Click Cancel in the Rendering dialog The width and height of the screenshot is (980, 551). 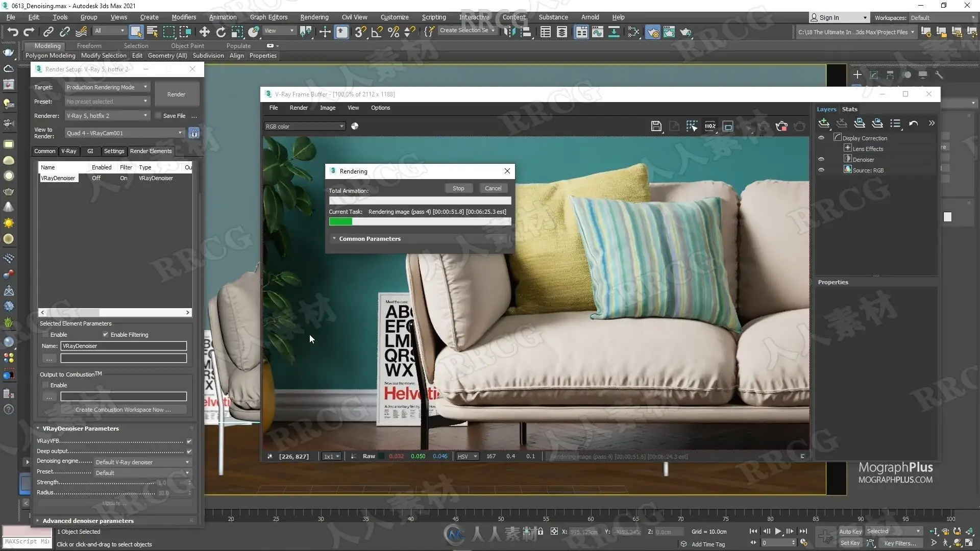(493, 188)
